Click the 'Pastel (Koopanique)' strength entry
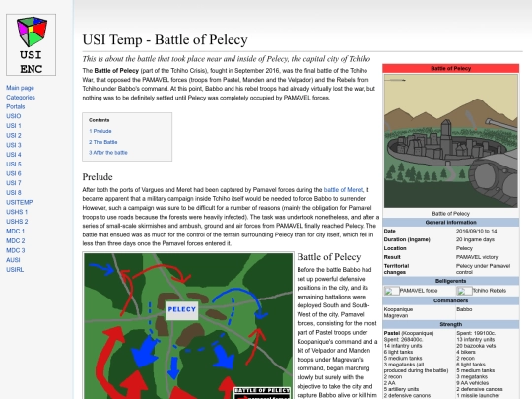Screen dimensions: 532x399 pyautogui.click(x=409, y=333)
